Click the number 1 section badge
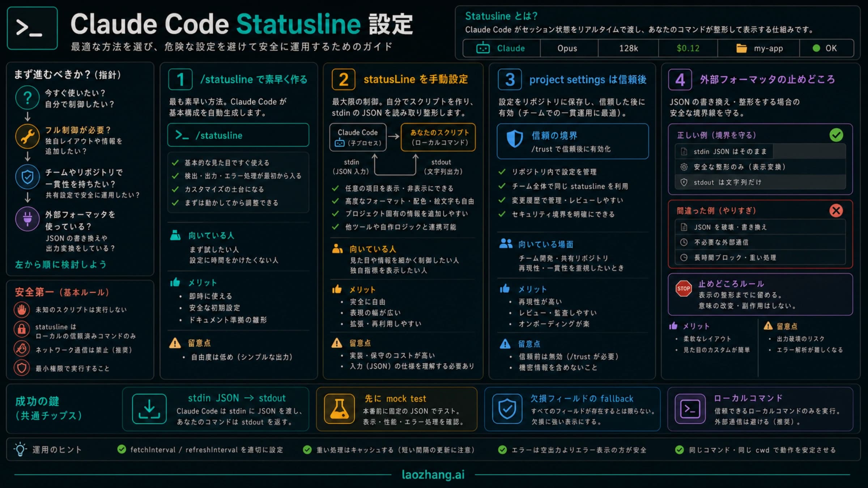Viewport: 868px width, 488px height. [180, 80]
